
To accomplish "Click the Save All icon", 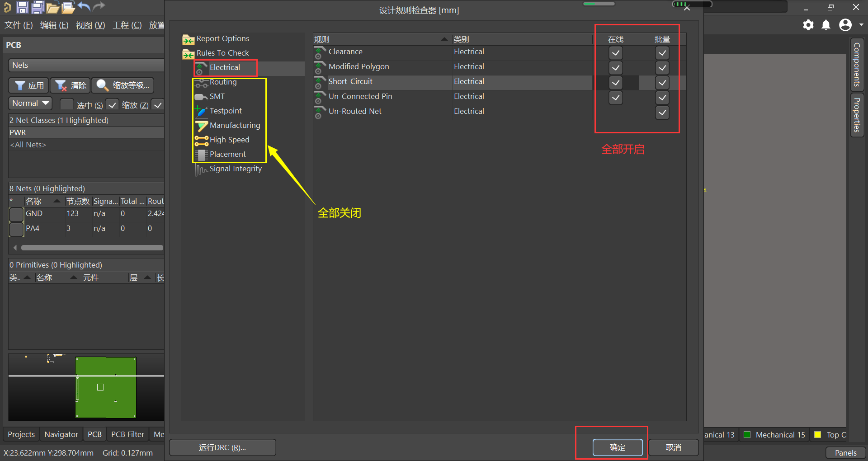I will click(38, 7).
